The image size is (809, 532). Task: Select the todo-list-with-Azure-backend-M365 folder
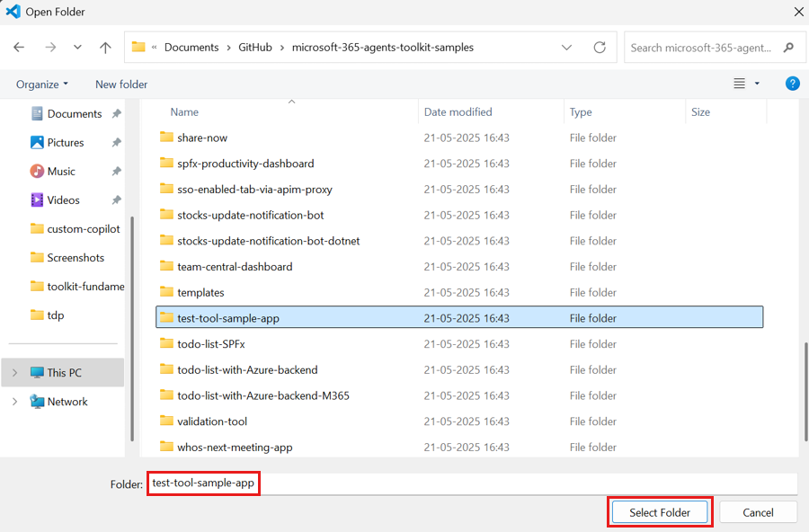(263, 395)
